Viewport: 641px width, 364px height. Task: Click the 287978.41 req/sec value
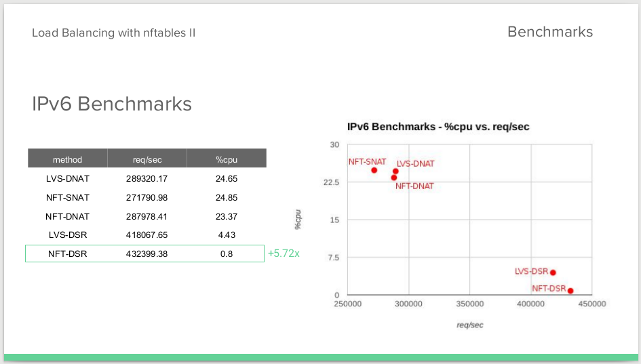point(147,216)
